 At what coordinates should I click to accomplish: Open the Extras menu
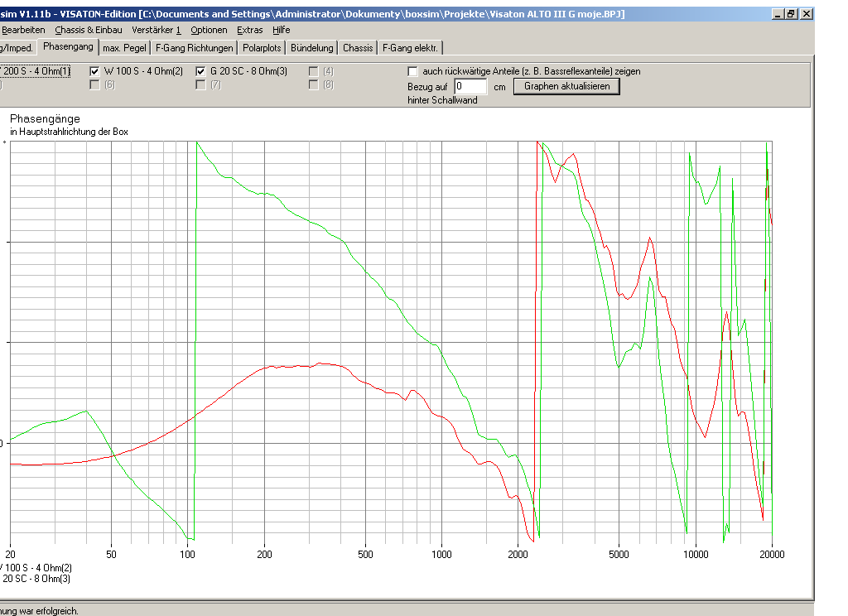(250, 31)
